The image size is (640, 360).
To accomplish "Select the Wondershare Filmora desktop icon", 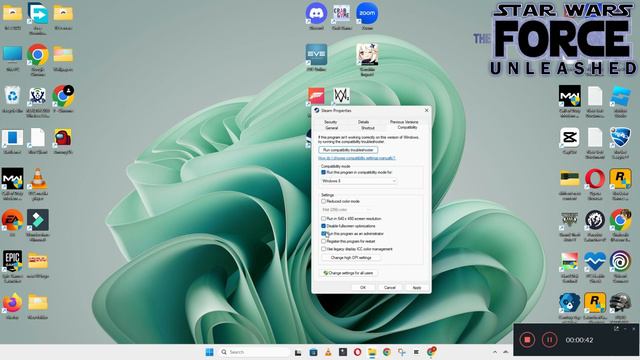I will [x=38, y=220].
